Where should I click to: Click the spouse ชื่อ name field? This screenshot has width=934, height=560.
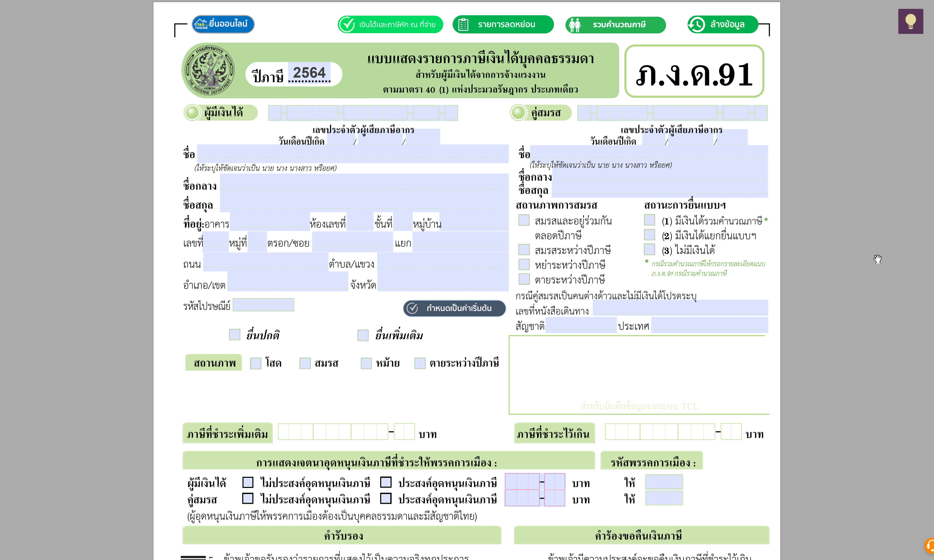(x=648, y=152)
